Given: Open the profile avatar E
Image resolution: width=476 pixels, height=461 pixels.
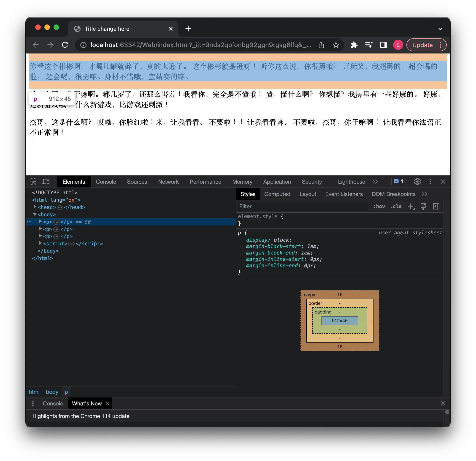Looking at the screenshot, I should click(x=398, y=45).
